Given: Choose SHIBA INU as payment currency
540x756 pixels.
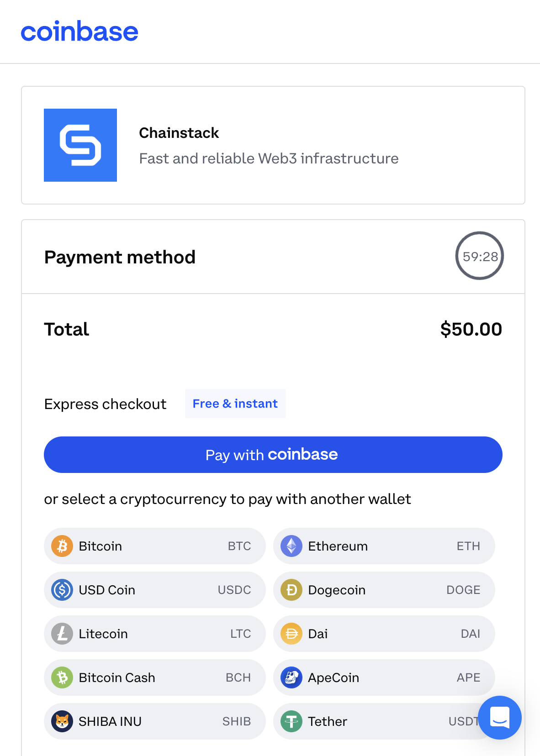Looking at the screenshot, I should click(x=155, y=721).
